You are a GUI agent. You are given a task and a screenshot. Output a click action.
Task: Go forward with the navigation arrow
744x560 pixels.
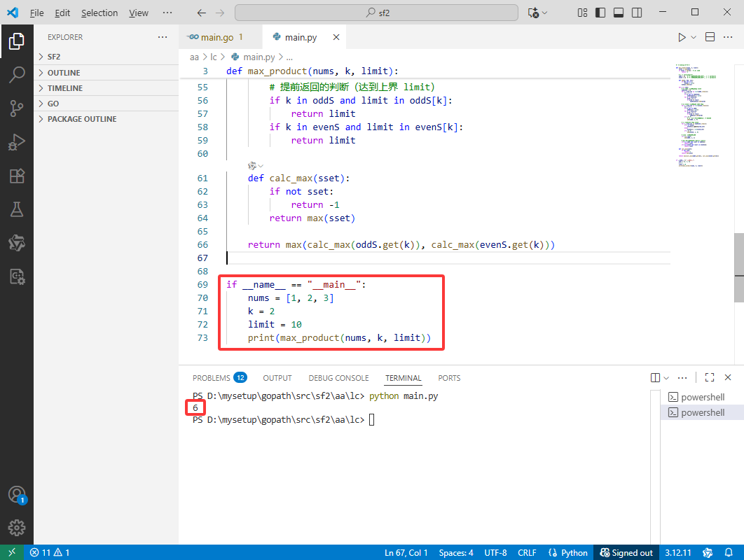pos(220,13)
